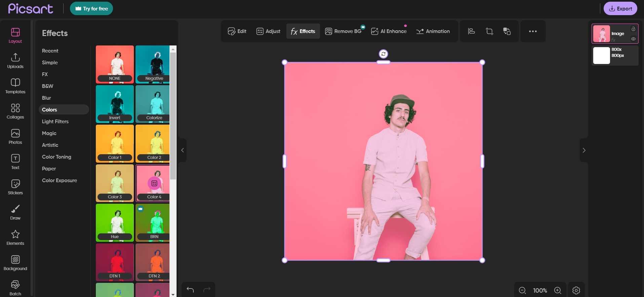Open canvas settings gear
Screen dimensions: 644x297
pos(576,290)
